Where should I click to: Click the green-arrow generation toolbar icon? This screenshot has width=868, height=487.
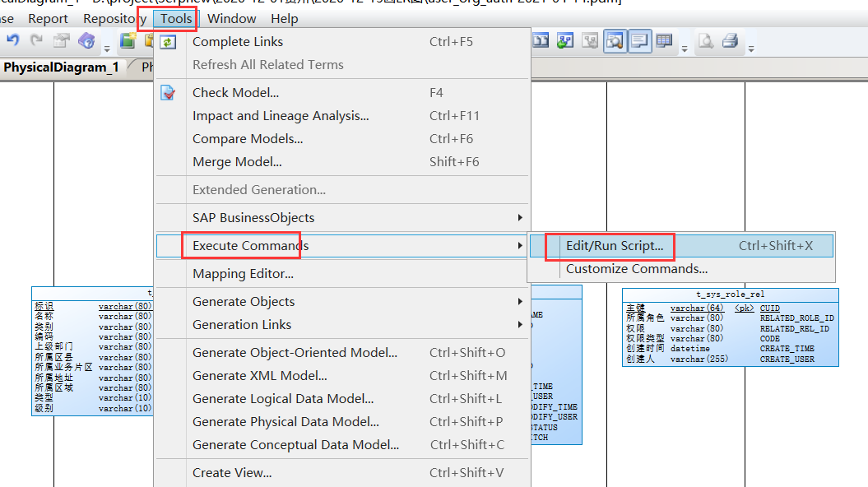[x=565, y=41]
